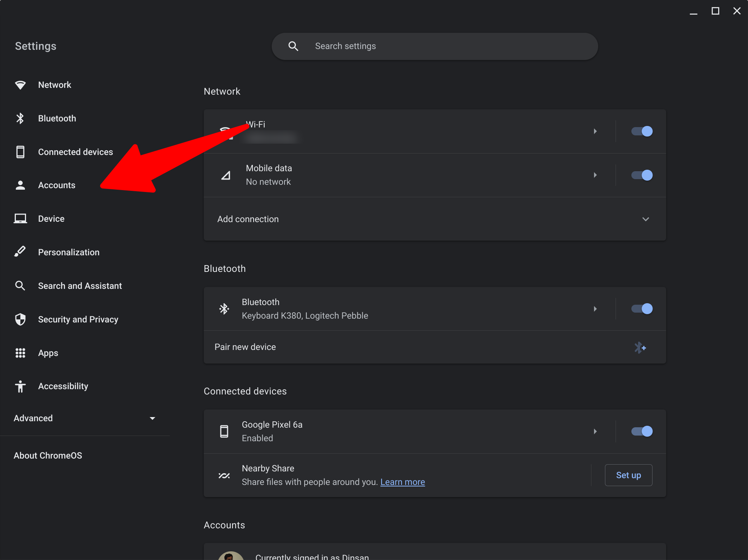
Task: Turn off the Wi-Fi toggle
Action: point(642,131)
